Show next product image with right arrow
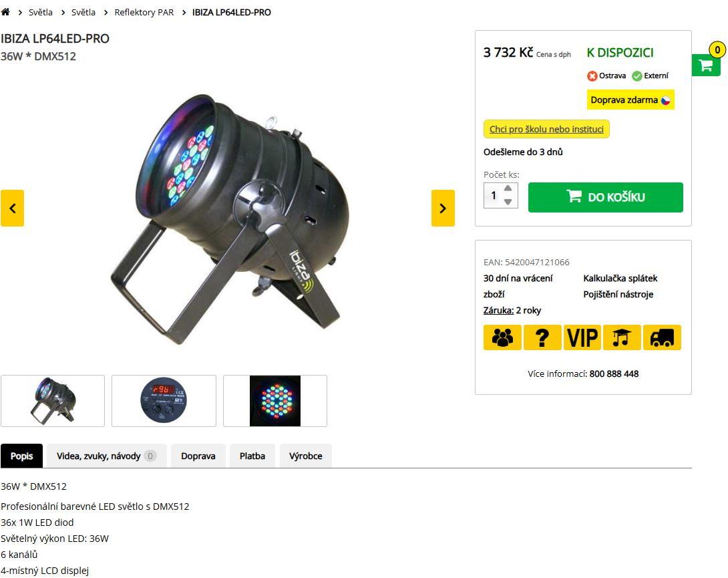 click(x=443, y=208)
